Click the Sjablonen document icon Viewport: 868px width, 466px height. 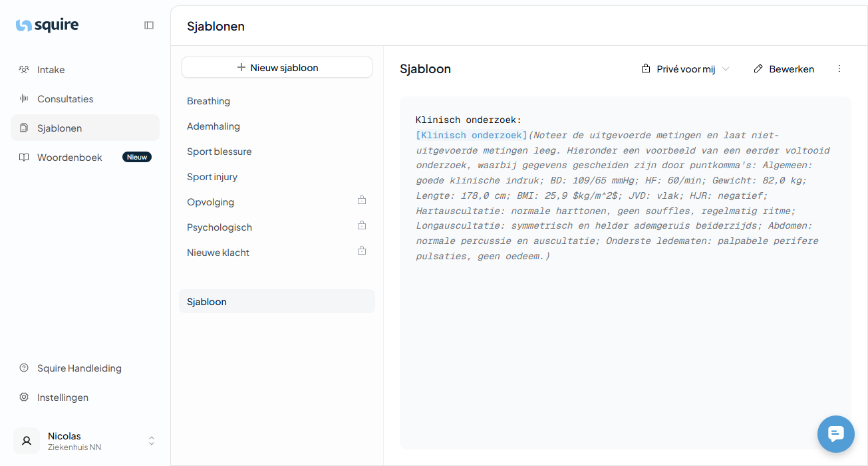24,128
